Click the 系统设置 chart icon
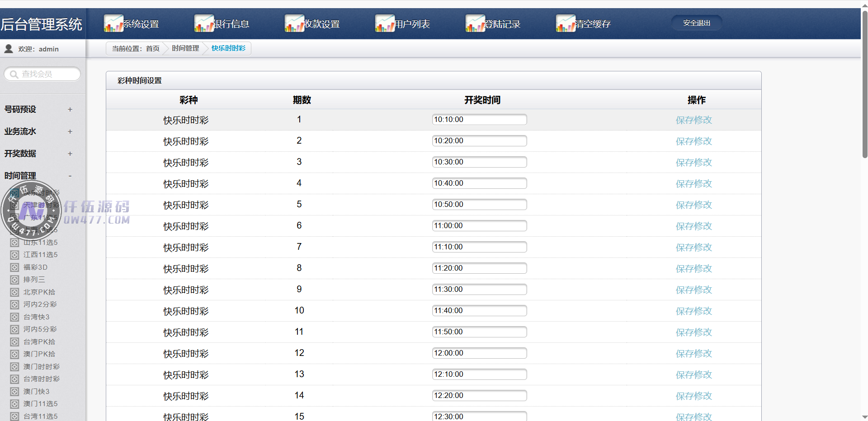The height and width of the screenshot is (421, 868). [113, 23]
